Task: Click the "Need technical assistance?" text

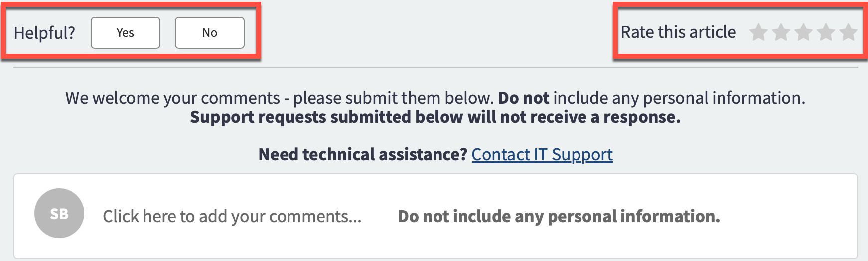Action: point(362,154)
